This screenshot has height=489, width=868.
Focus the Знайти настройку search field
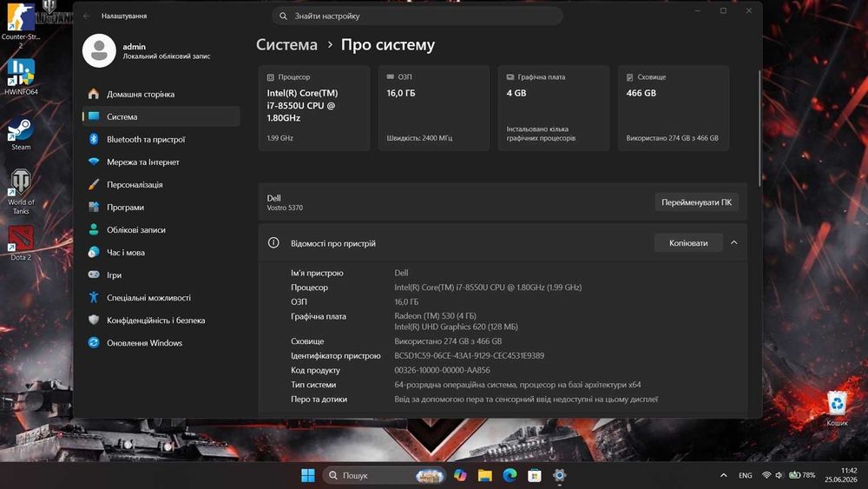click(x=417, y=16)
